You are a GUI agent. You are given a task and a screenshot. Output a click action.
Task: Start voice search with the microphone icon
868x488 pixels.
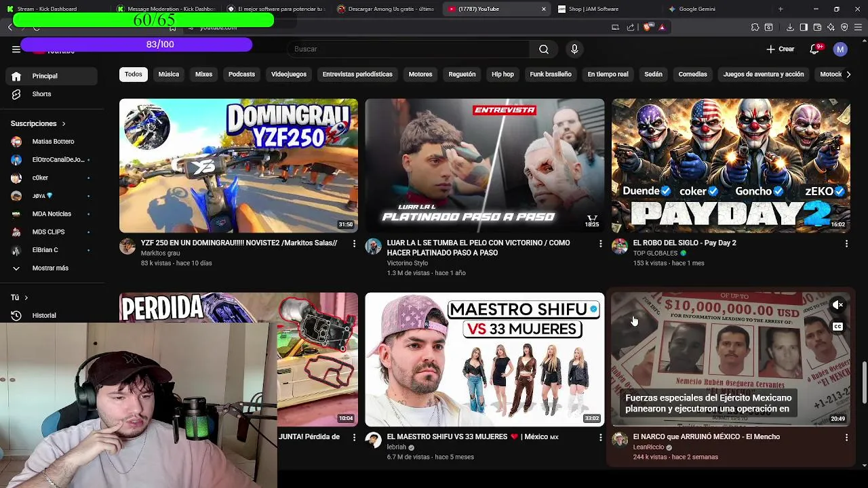(x=574, y=49)
